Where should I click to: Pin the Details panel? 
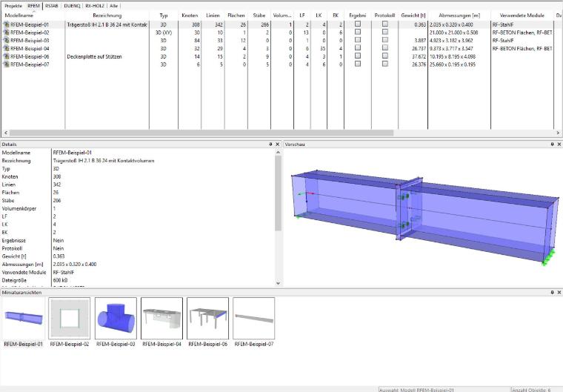(270, 144)
